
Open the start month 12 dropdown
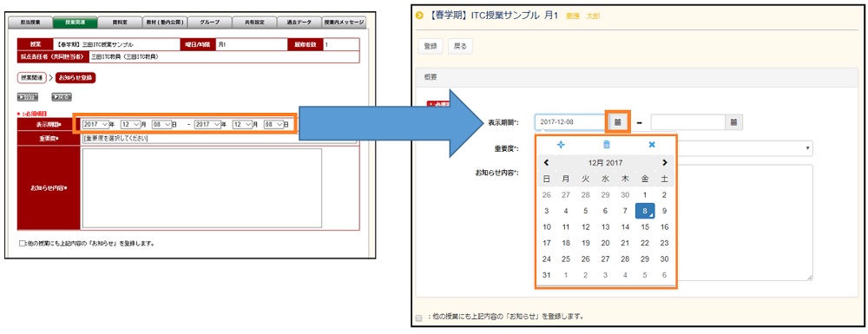point(132,124)
